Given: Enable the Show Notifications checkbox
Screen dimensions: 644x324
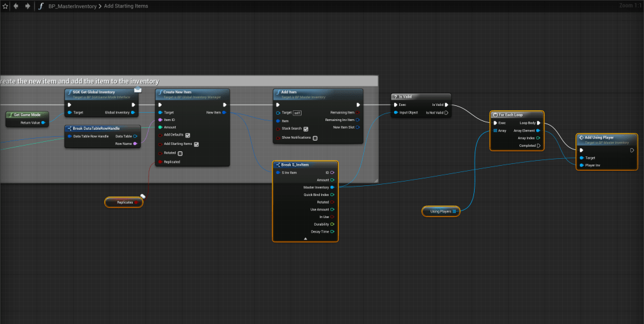Looking at the screenshot, I should 315,137.
